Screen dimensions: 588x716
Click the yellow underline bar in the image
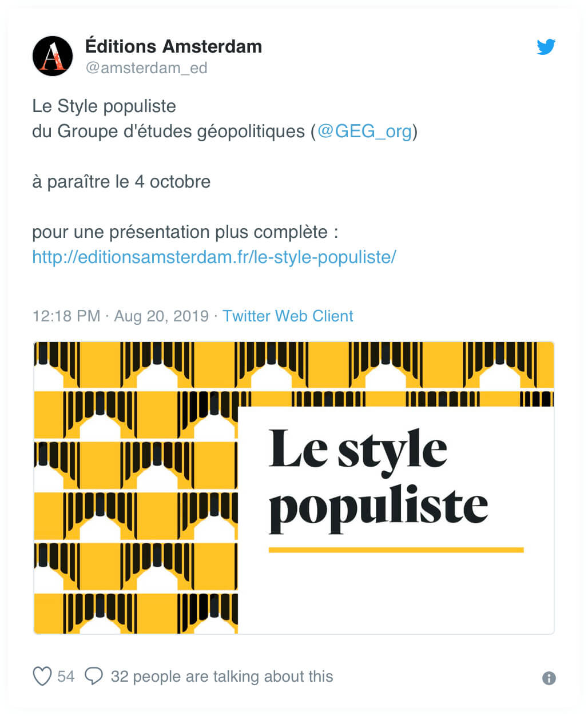[396, 550]
